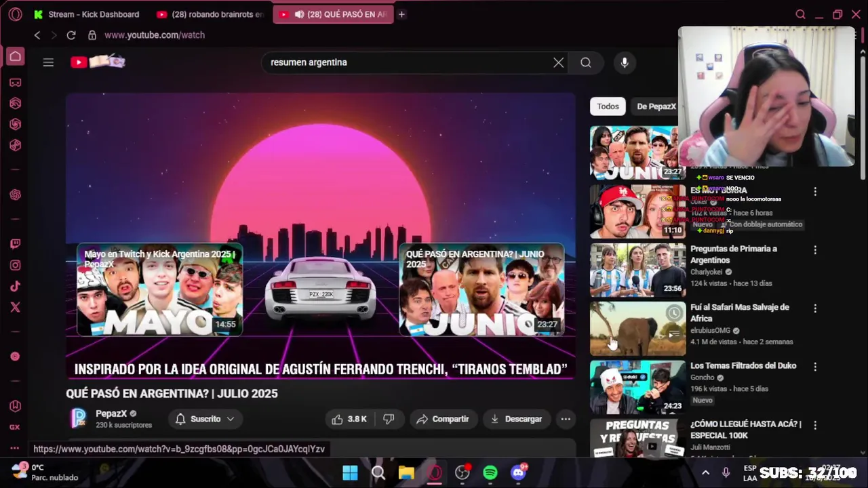Open TikTok from the Opera sidebar
The image size is (868, 488).
click(15, 287)
